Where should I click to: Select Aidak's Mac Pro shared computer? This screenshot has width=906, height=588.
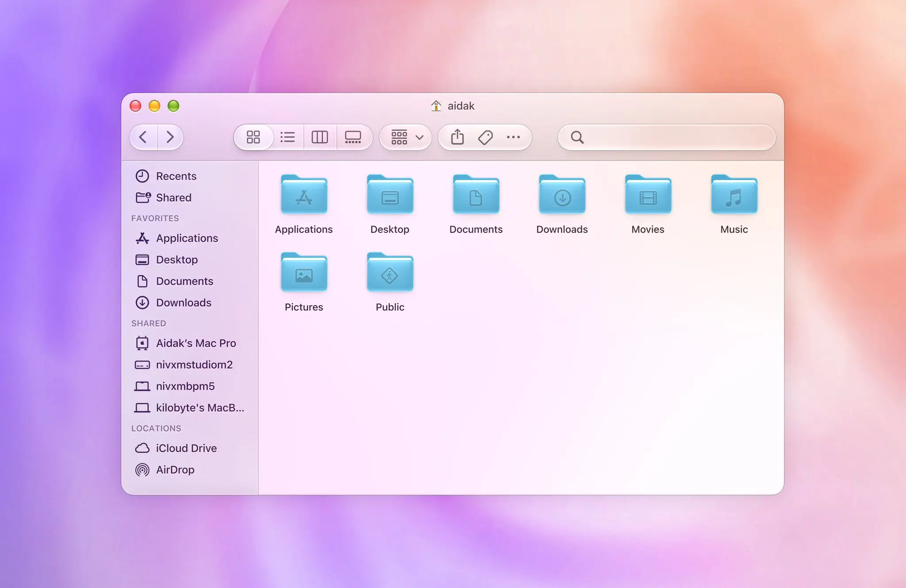tap(196, 343)
